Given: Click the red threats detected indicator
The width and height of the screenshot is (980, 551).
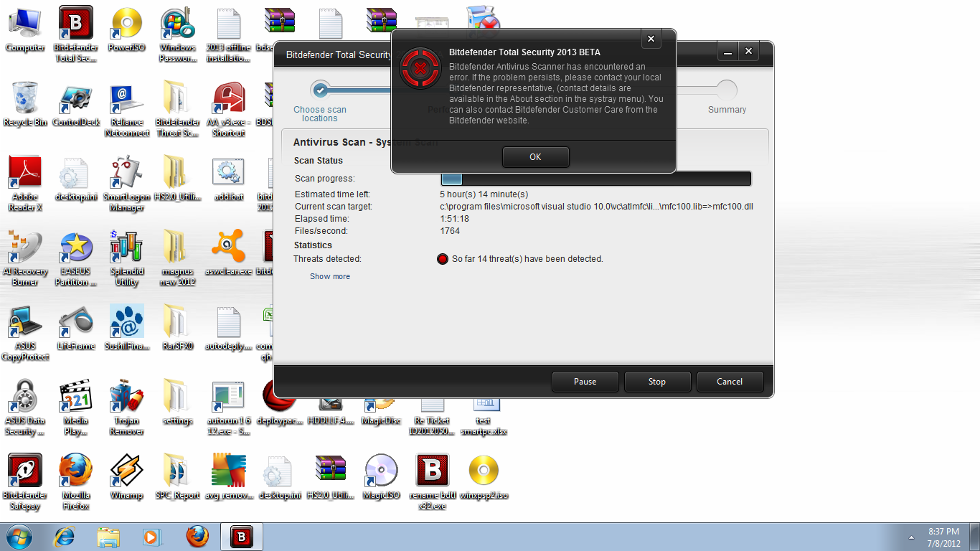Looking at the screenshot, I should pyautogui.click(x=443, y=259).
